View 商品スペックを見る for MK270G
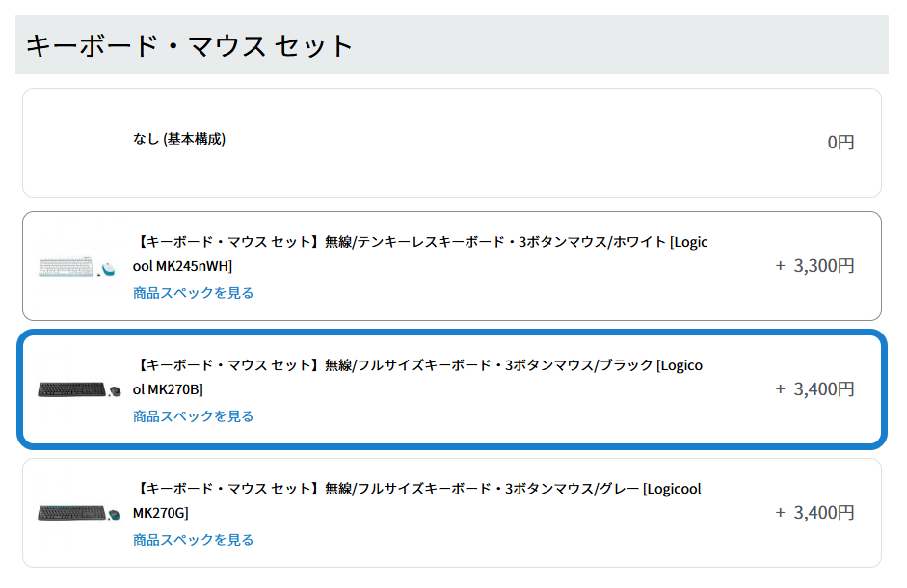907x588 pixels. (x=193, y=540)
